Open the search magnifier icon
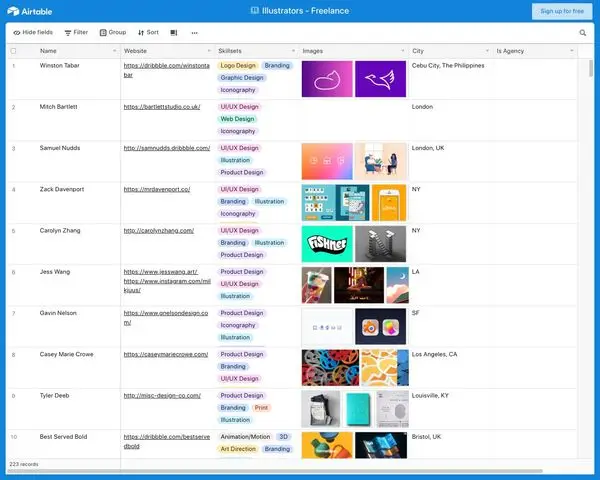This screenshot has width=600, height=480. tap(582, 33)
